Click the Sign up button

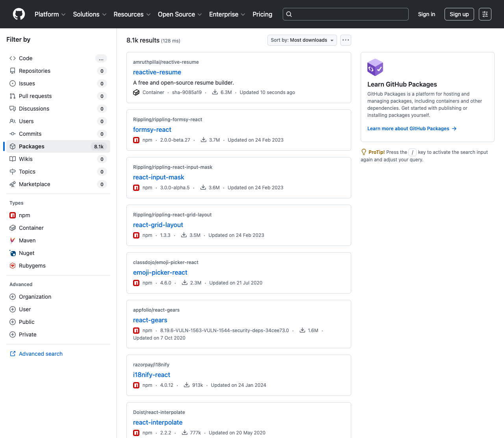[x=459, y=14]
